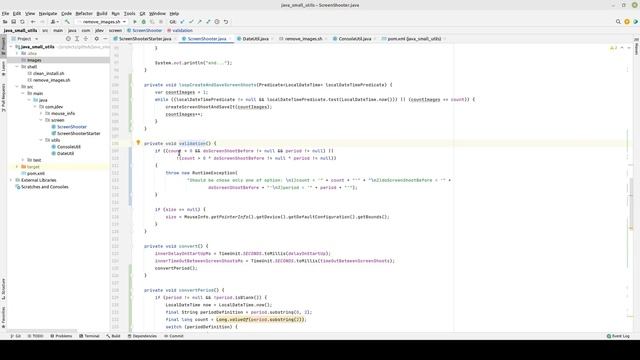Switch to DateUtil.java tab
Screen dimensions: 640x360
[256, 39]
